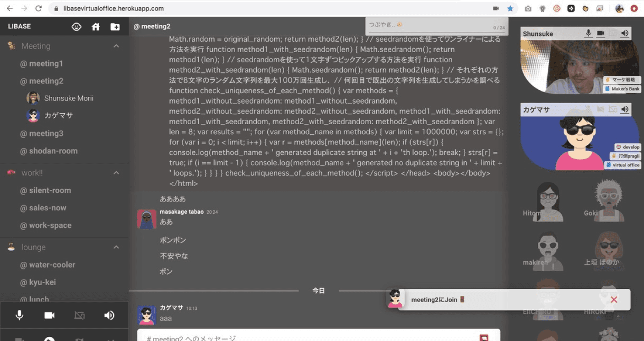Viewport: 644px width, 341px height.
Task: Click the マーケ戦略 tag on Shunsuke's tile
Action: 622,80
